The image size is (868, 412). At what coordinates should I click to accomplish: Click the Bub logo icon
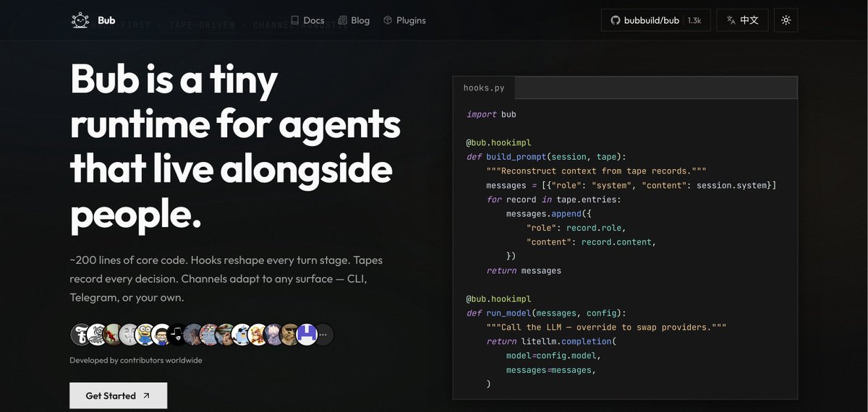click(x=80, y=20)
